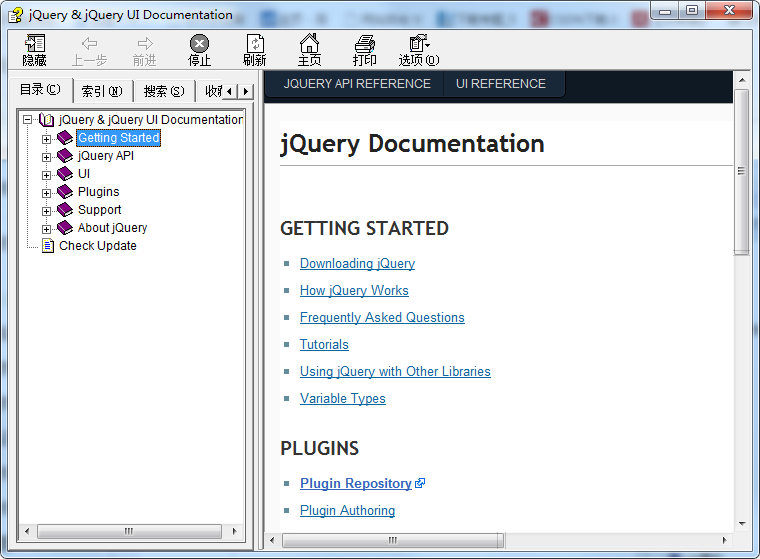This screenshot has height=559, width=760.
Task: Click the purple book icon beside Plugins
Action: [x=65, y=192]
